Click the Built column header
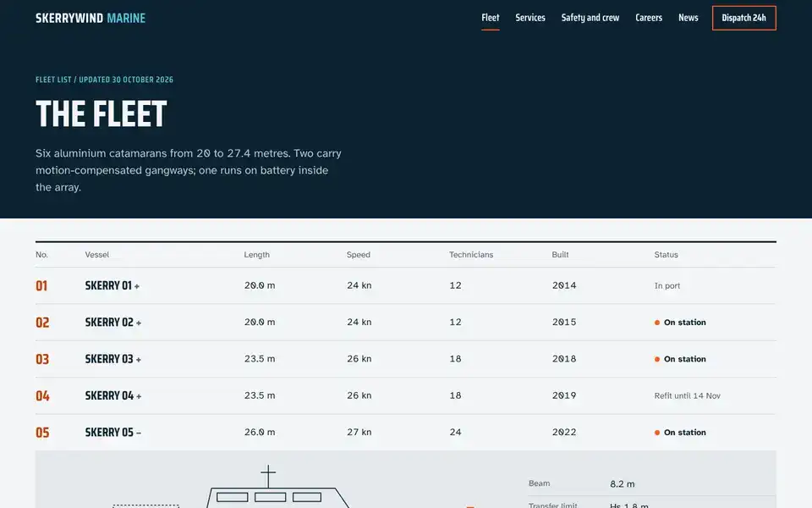 [560, 255]
